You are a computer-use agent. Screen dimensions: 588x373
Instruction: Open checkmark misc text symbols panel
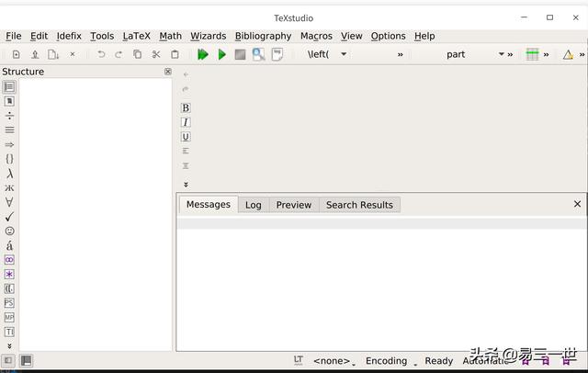[9, 217]
